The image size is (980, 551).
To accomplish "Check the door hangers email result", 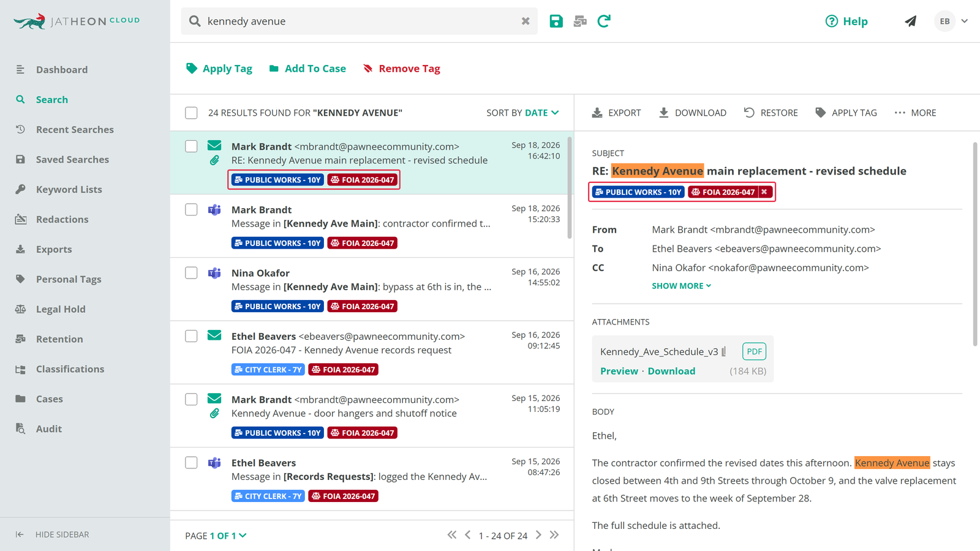I will (192, 400).
